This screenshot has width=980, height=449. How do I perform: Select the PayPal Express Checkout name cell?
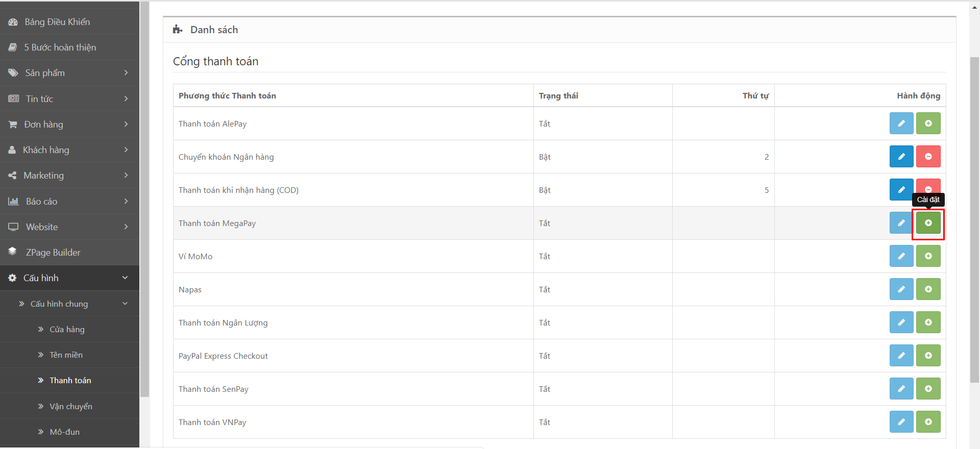point(353,356)
